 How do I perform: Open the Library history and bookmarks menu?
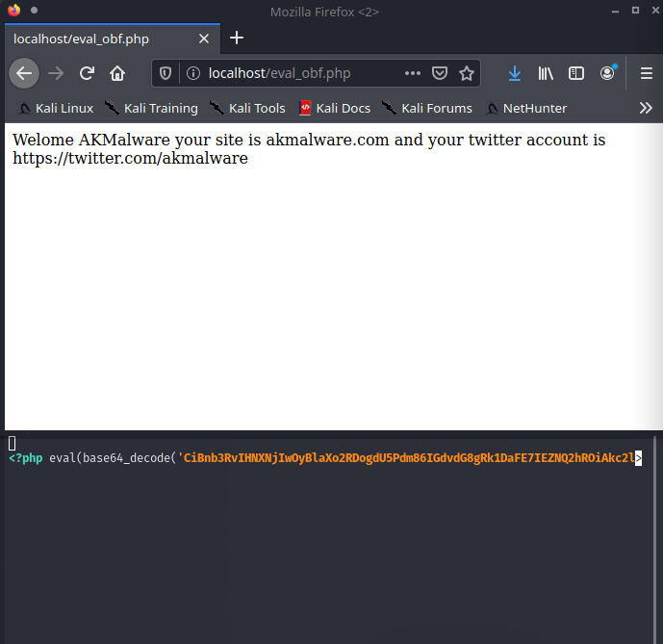546,73
